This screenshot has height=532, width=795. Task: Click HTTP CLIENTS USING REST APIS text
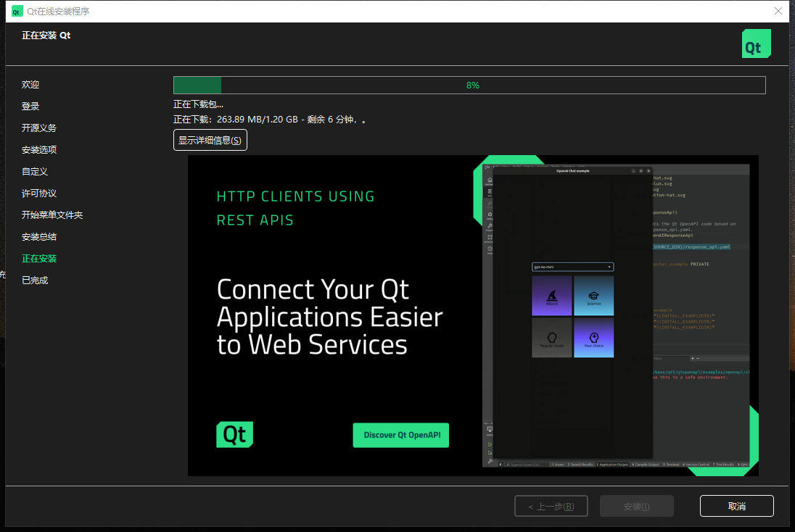[296, 208]
